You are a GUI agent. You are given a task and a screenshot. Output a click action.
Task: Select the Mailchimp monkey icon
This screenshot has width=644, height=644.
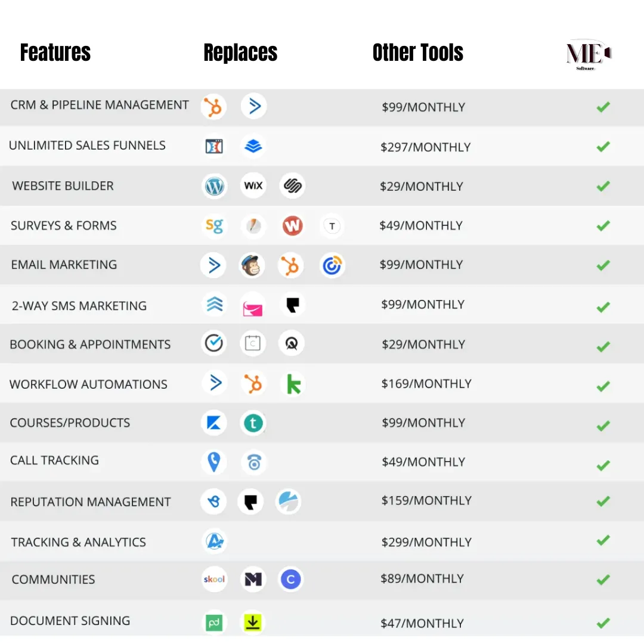[252, 265]
